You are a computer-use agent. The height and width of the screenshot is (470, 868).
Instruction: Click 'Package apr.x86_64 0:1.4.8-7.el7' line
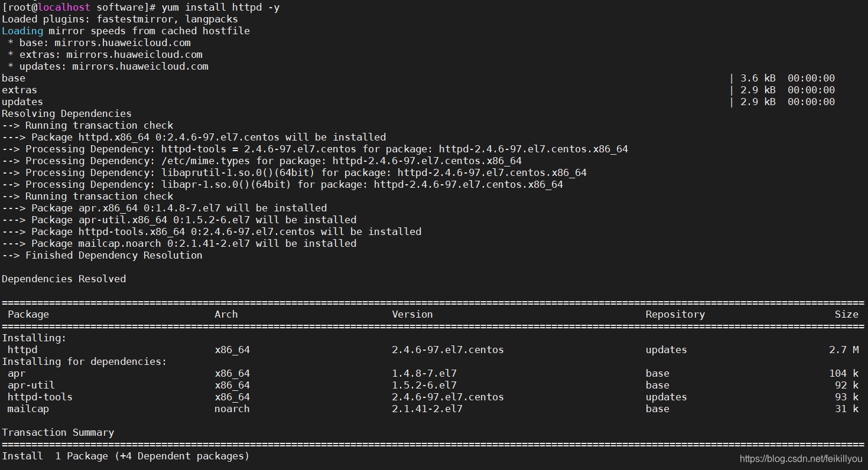[164, 208]
